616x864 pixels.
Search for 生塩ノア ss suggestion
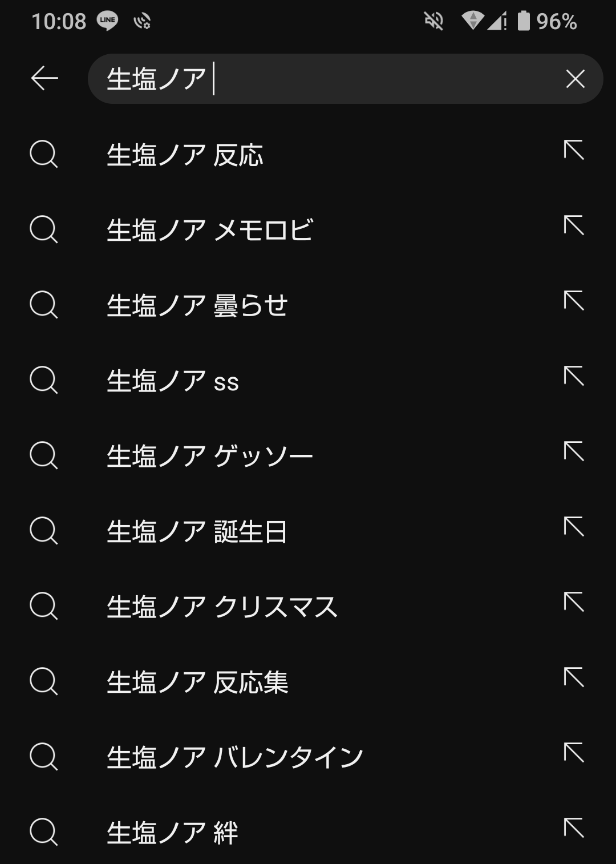tap(172, 381)
